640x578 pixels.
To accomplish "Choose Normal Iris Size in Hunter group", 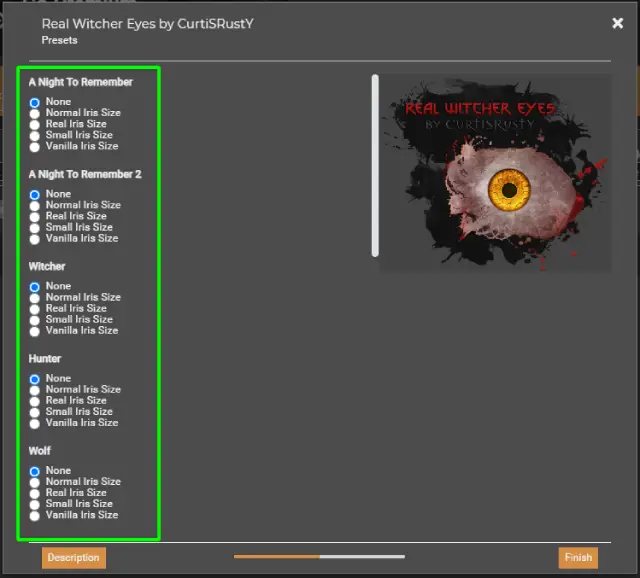I will coord(35,390).
